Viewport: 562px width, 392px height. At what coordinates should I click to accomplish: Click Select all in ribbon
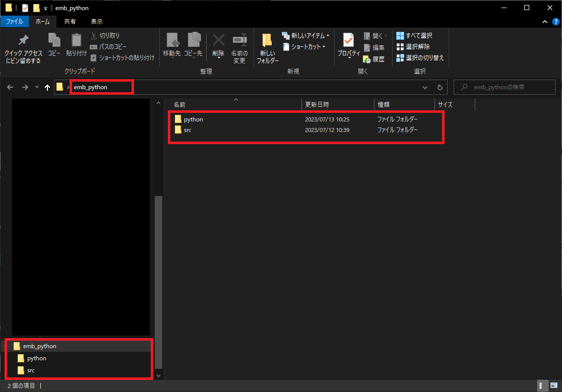(x=414, y=36)
